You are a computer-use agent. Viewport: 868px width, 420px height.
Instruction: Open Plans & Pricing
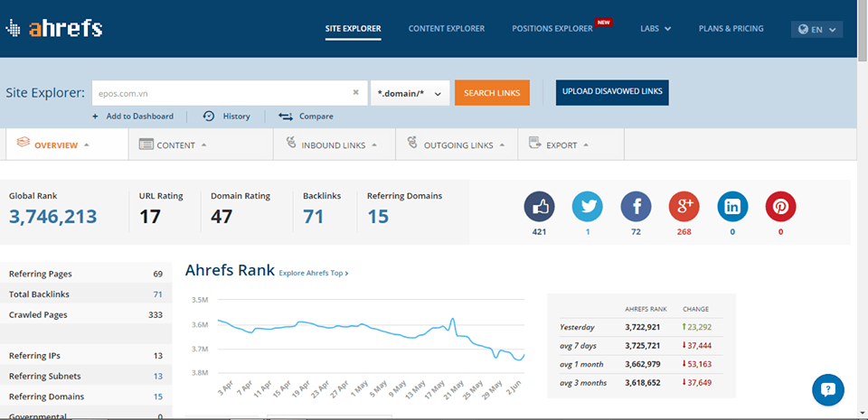click(731, 29)
